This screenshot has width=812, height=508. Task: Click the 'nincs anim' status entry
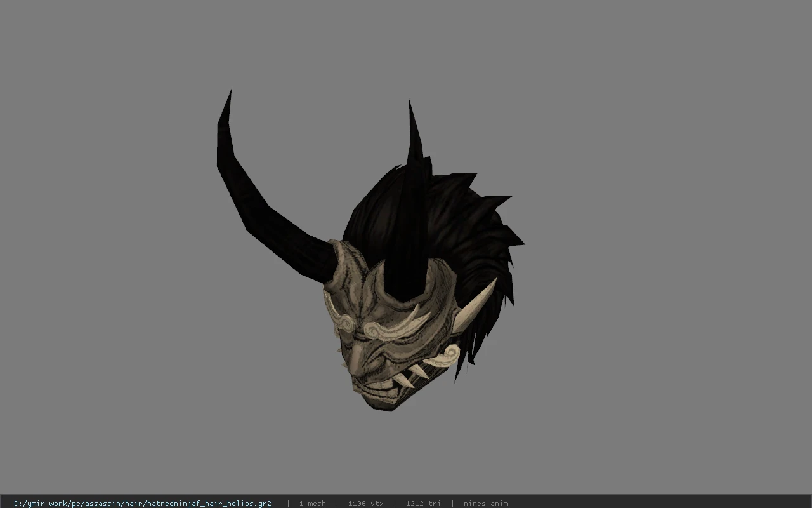pos(486,504)
